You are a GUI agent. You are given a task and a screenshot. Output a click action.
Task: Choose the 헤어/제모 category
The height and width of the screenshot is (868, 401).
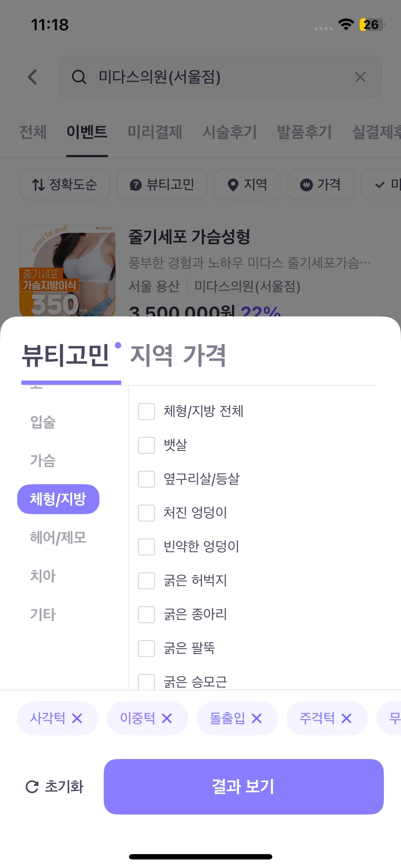(58, 537)
